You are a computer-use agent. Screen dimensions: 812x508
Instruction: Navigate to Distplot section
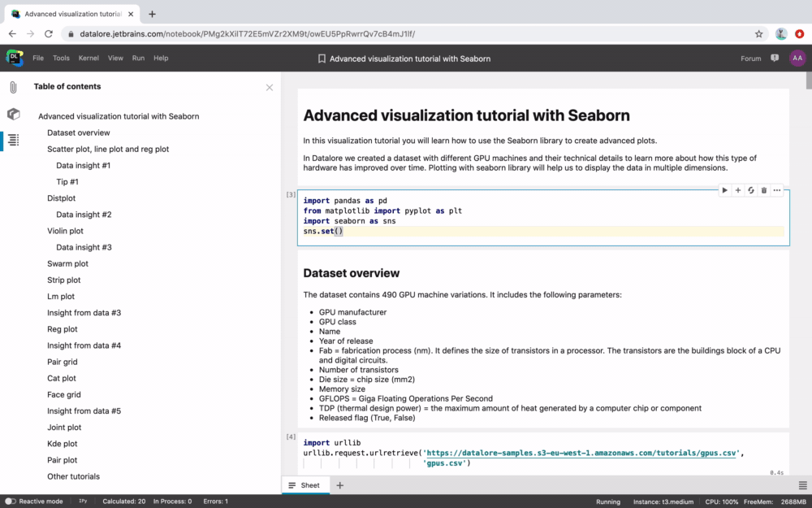(x=61, y=198)
